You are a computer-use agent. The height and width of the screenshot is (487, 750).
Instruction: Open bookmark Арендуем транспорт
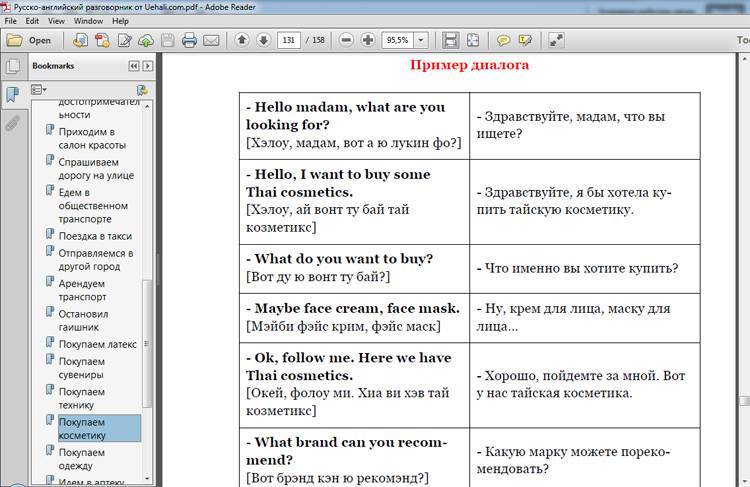(82, 290)
